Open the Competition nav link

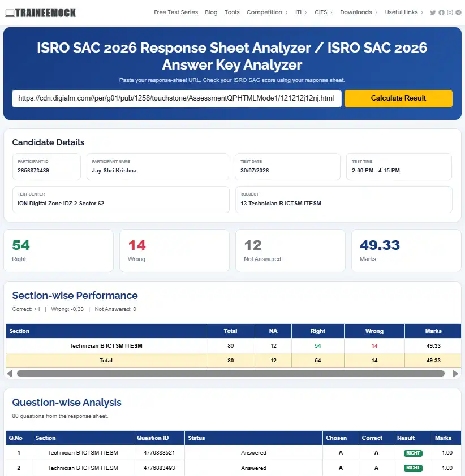(x=264, y=12)
